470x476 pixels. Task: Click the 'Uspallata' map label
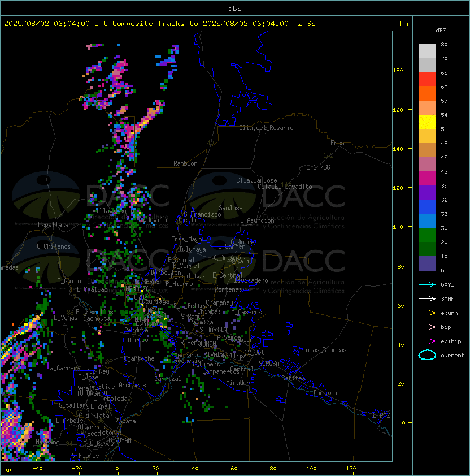point(53,225)
